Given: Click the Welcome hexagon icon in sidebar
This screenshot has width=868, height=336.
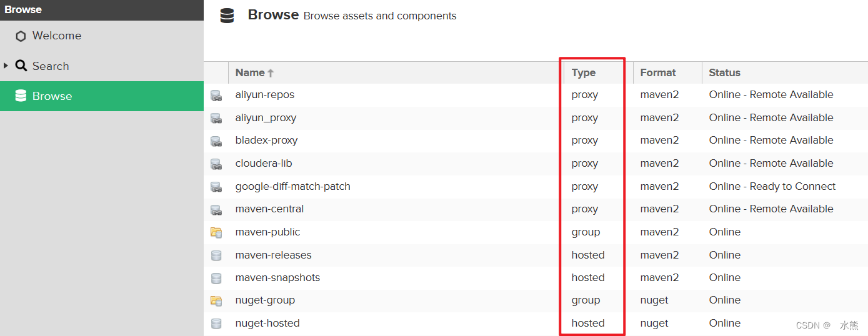Looking at the screenshot, I should click(x=21, y=36).
